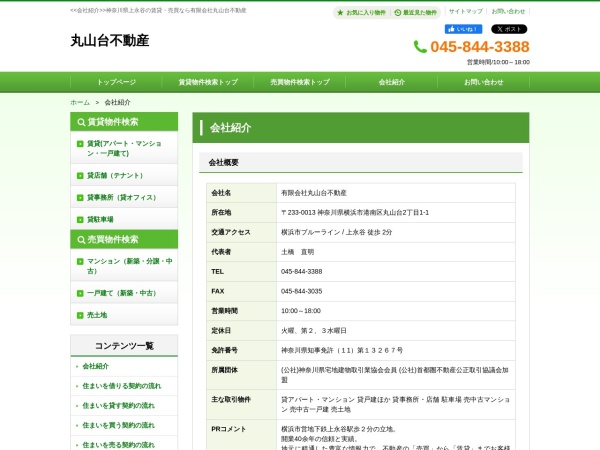Open 一戸建て (新築・中古) sidebar link
This screenshot has height=450, width=600.
[x=124, y=293]
